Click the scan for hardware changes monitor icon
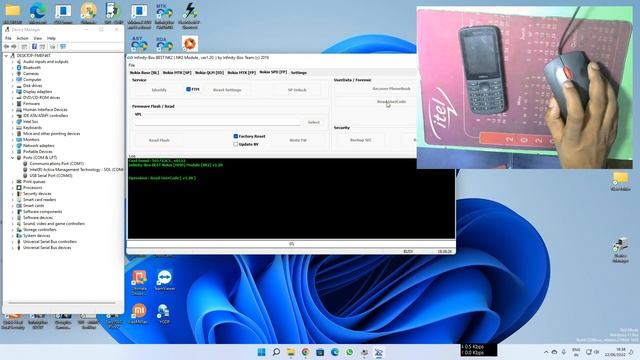The height and width of the screenshot is (360, 640). [x=63, y=47]
